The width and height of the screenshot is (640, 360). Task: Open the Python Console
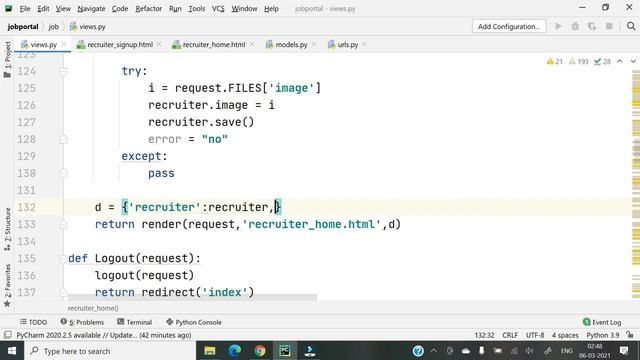coord(194,322)
